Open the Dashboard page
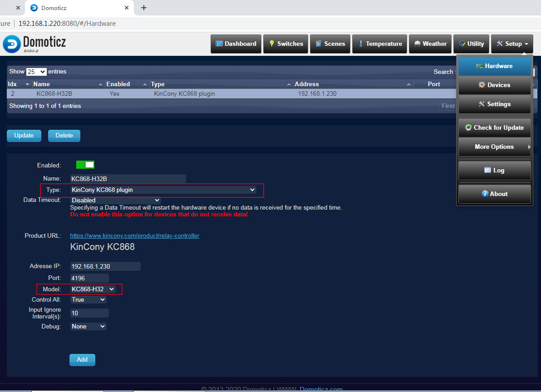Viewport: 541px width, 392px height. click(236, 44)
